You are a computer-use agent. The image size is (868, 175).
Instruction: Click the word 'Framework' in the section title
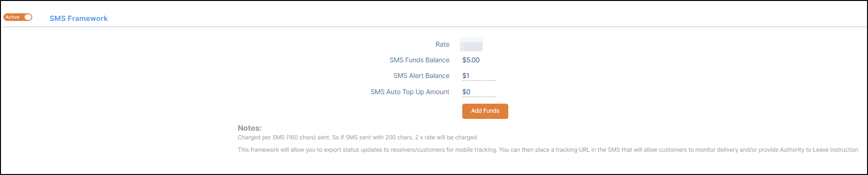(88, 19)
